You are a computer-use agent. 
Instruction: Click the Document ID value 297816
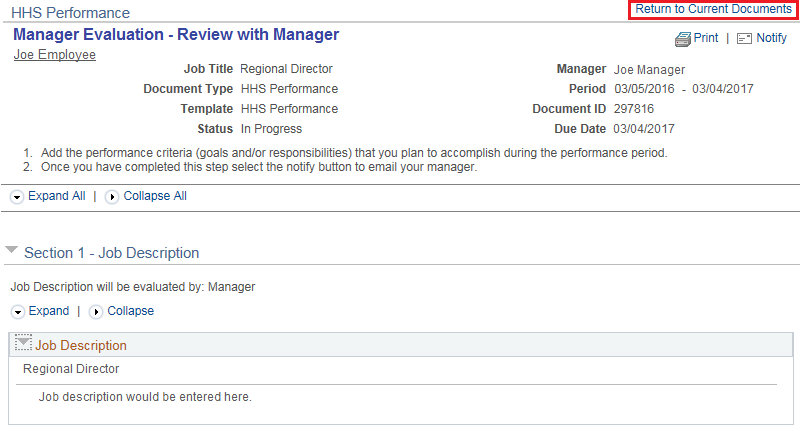pos(633,109)
